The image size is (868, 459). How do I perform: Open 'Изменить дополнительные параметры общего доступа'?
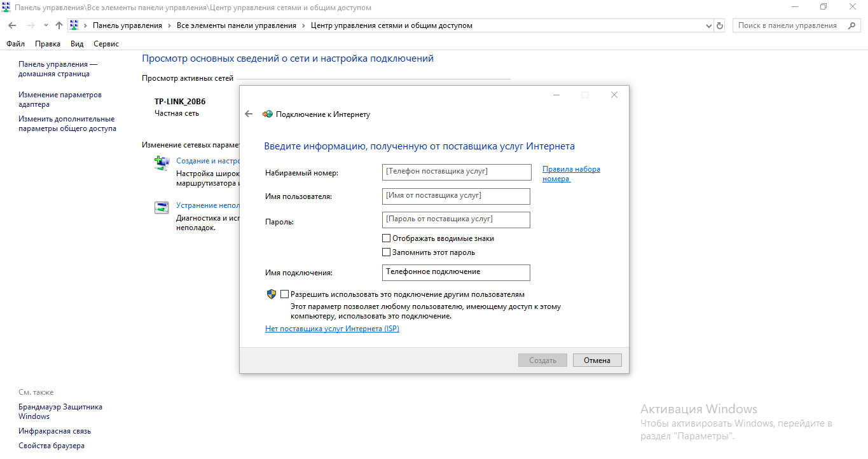pos(67,123)
